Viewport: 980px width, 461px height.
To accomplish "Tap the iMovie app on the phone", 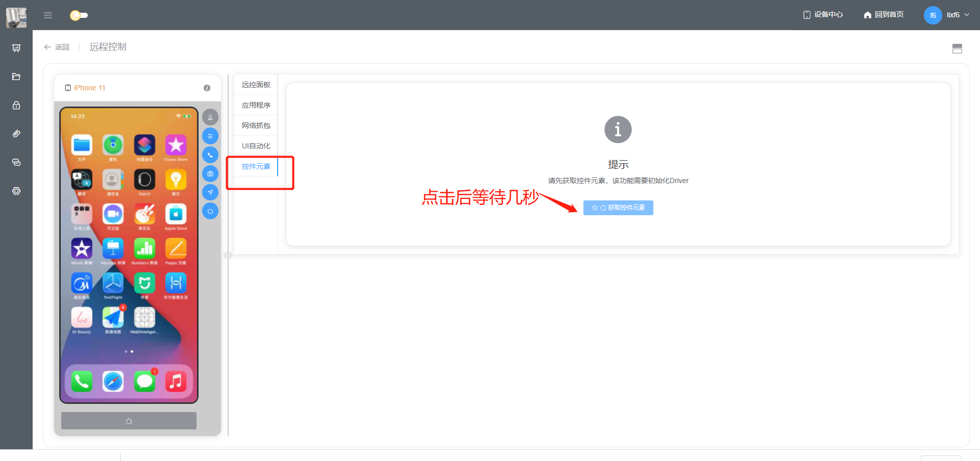I will [x=82, y=249].
